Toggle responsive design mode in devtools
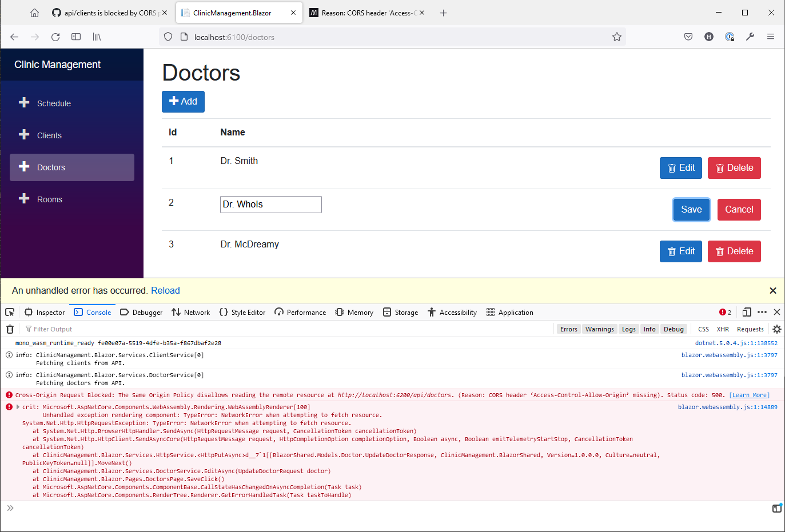785x532 pixels. pos(747,312)
